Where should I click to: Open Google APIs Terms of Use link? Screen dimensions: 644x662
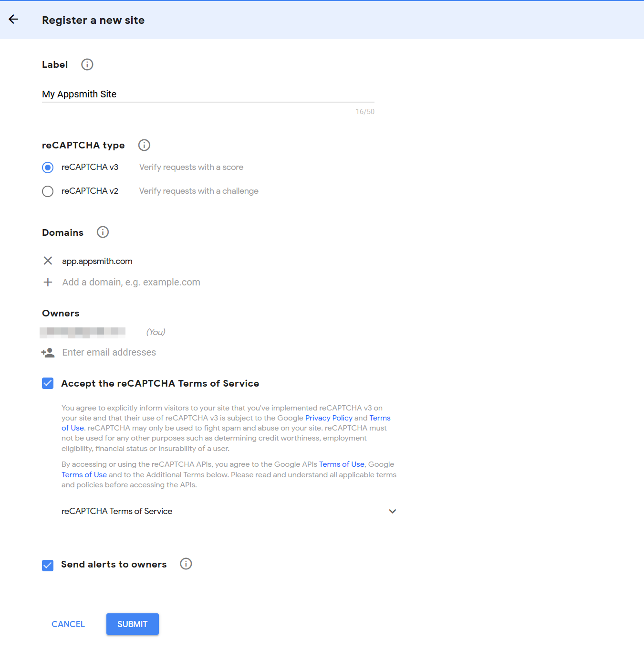click(x=342, y=464)
